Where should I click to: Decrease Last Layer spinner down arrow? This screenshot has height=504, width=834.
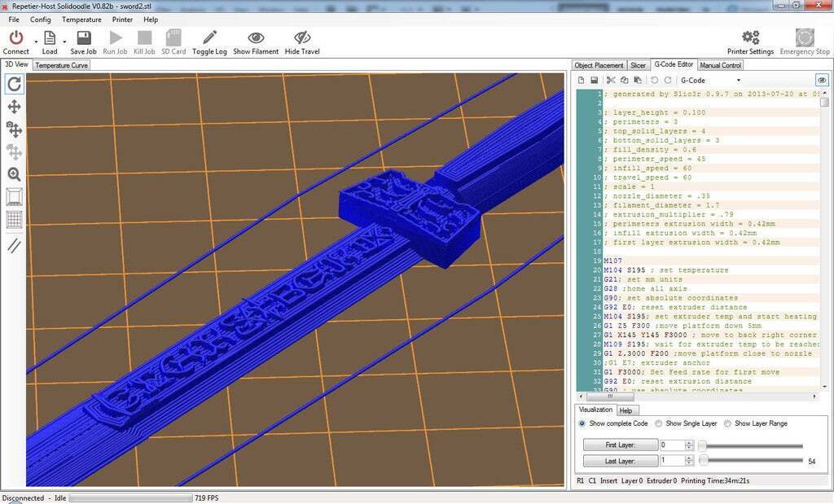coord(689,463)
